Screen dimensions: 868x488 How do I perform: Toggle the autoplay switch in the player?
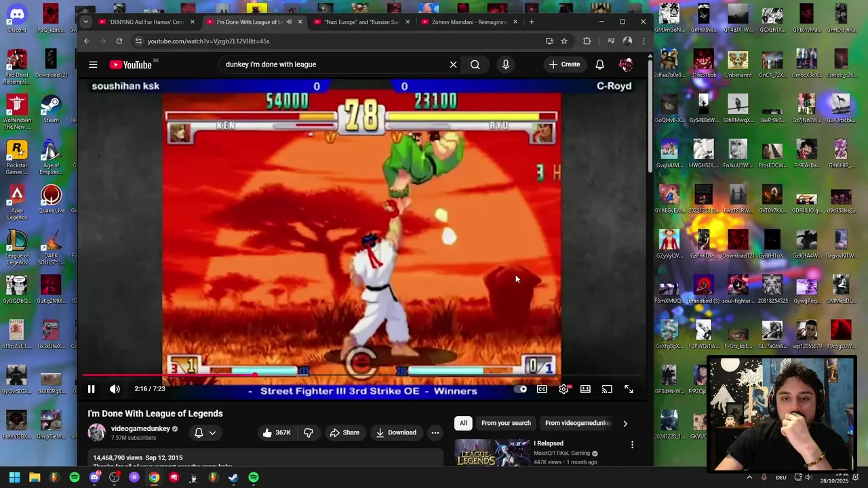pyautogui.click(x=520, y=389)
